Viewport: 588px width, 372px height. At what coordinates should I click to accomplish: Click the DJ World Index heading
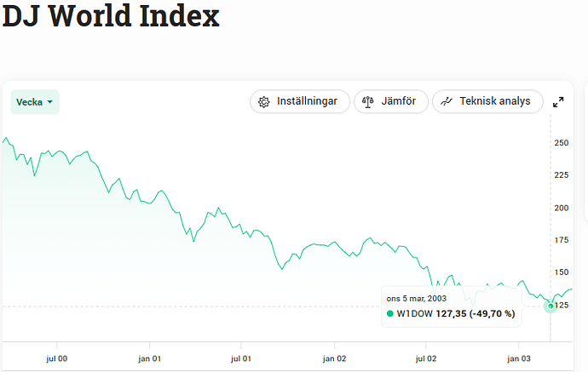pyautogui.click(x=111, y=17)
